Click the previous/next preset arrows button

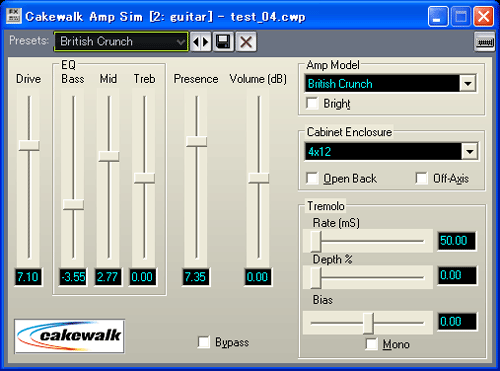(201, 42)
